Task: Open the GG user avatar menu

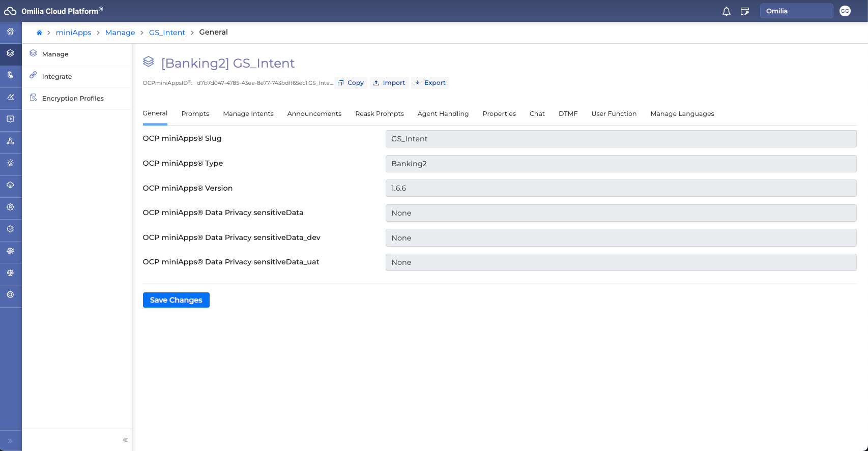Action: [845, 11]
